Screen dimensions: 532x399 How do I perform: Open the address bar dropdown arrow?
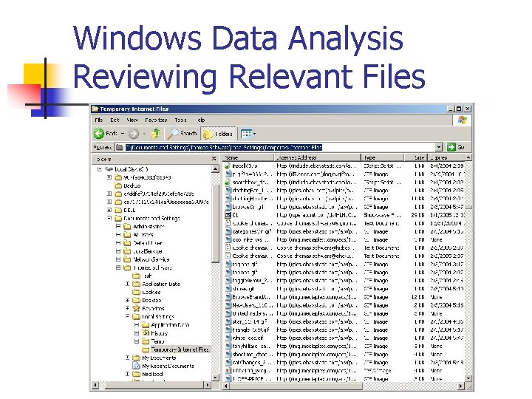pos(439,147)
